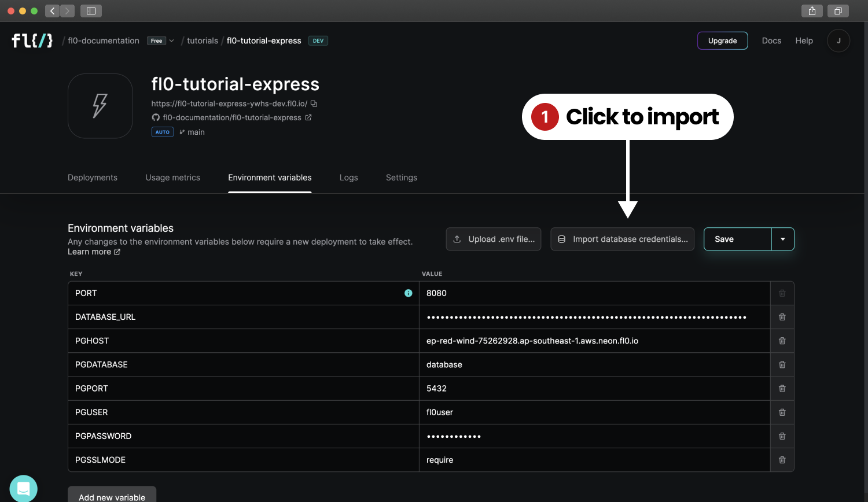Image resolution: width=868 pixels, height=502 pixels.
Task: Edit the PORT value field 8080
Action: 594,293
